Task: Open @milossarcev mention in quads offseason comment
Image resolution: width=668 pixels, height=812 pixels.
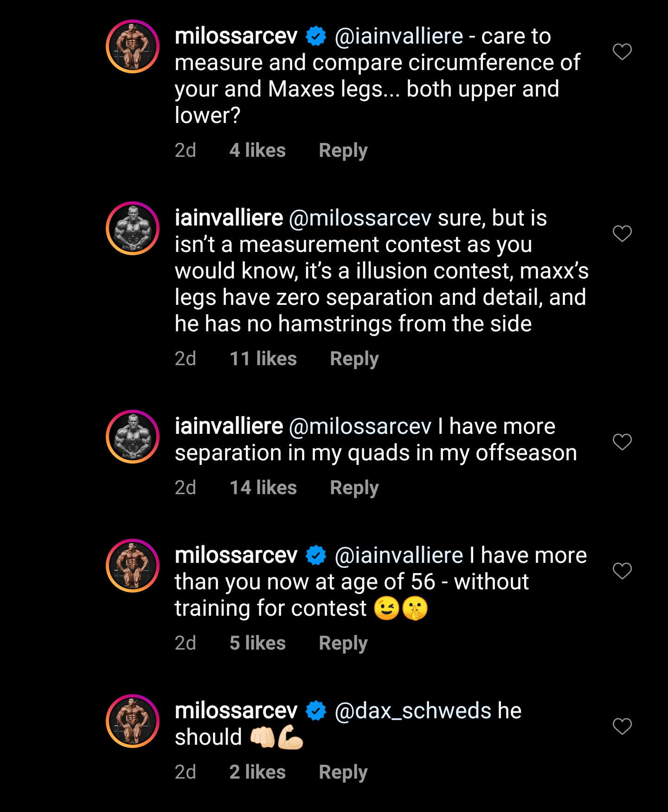Action: [360, 426]
